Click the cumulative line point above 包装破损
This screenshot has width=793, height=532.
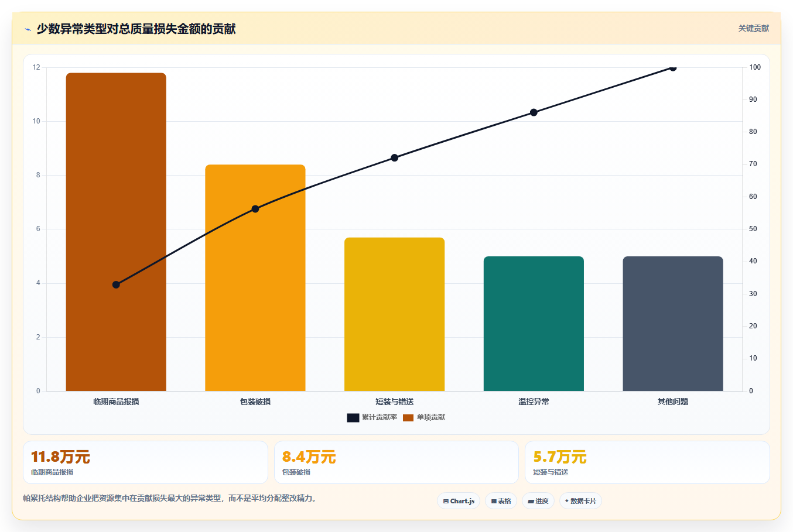coord(255,209)
